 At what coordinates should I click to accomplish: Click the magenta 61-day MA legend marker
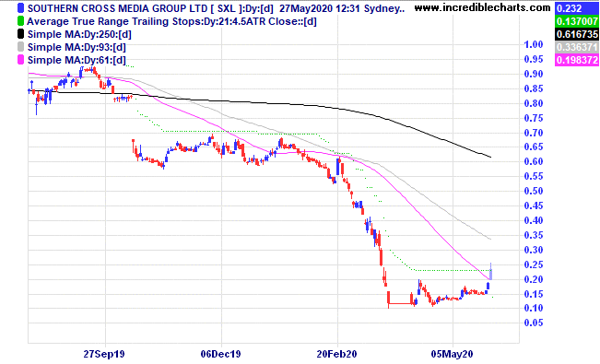(x=20, y=60)
